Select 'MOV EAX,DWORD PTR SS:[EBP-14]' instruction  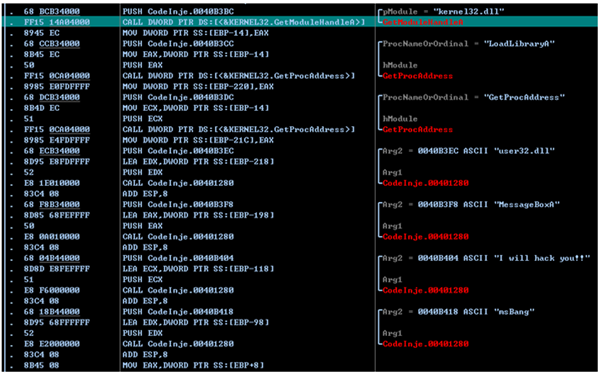click(196, 55)
